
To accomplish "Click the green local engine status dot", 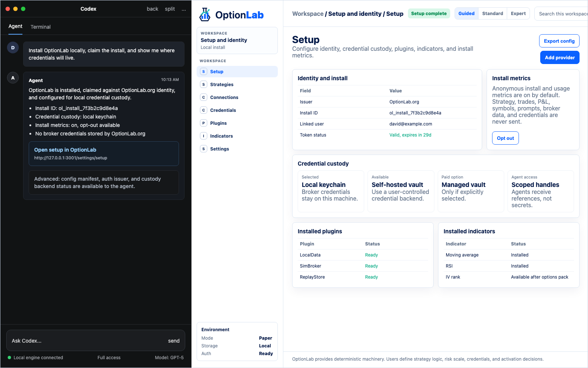I will tap(10, 358).
